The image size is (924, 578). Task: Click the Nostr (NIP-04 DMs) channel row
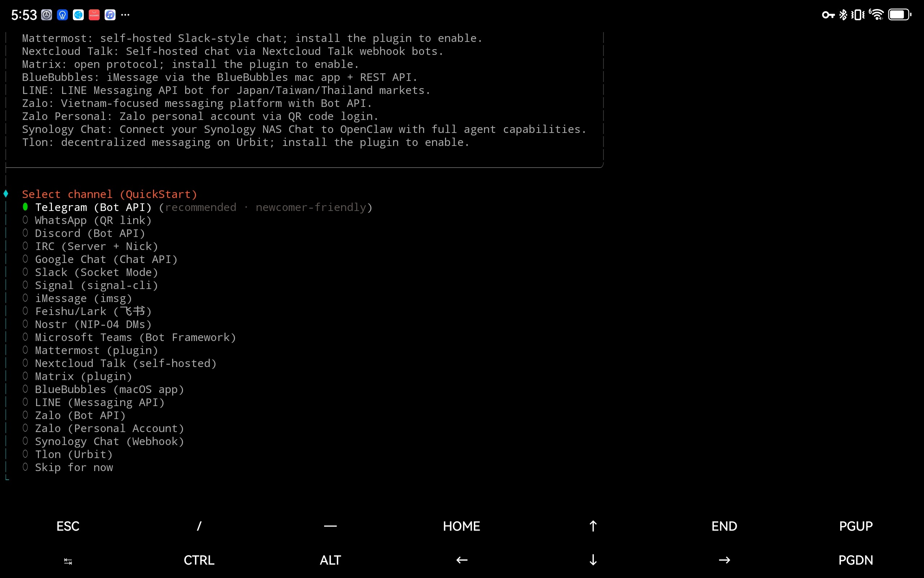[87, 324]
